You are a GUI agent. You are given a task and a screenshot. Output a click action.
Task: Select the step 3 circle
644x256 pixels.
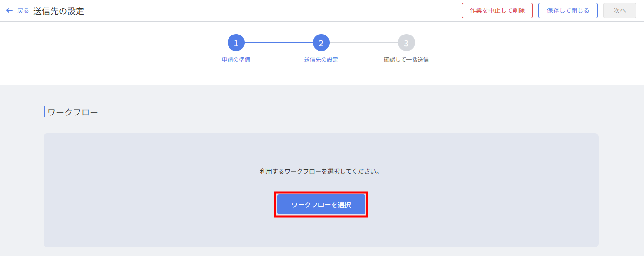pos(406,43)
